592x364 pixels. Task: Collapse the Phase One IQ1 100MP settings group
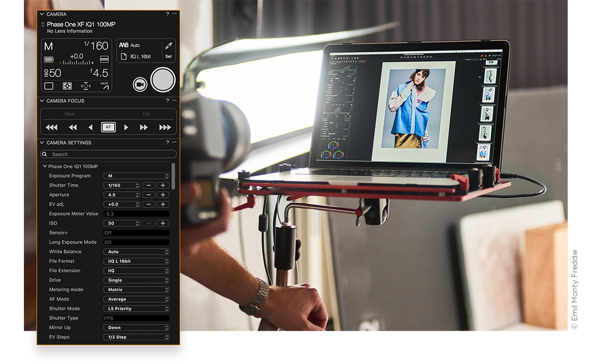(x=45, y=166)
